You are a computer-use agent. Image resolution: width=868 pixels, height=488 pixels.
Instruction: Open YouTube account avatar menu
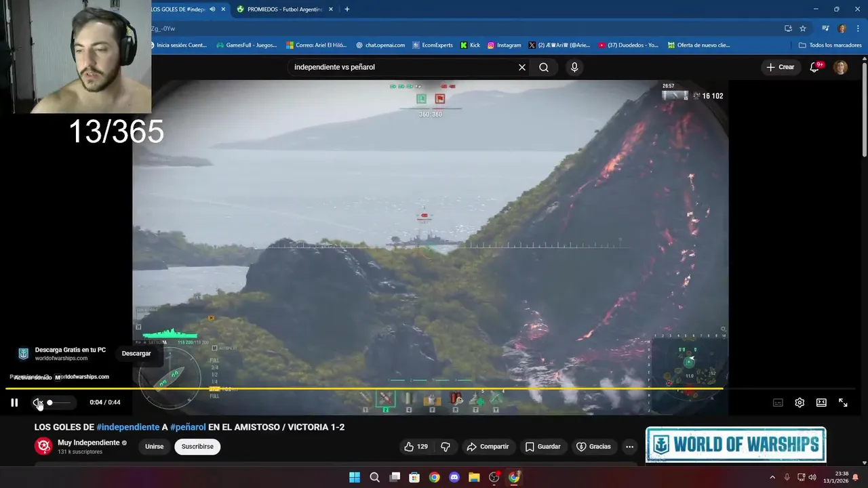pyautogui.click(x=840, y=67)
